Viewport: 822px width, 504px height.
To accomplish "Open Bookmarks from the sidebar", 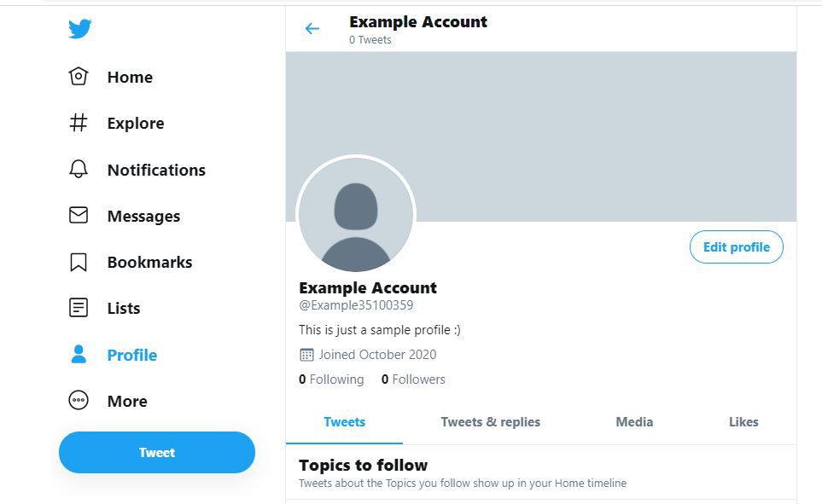I will click(79, 262).
